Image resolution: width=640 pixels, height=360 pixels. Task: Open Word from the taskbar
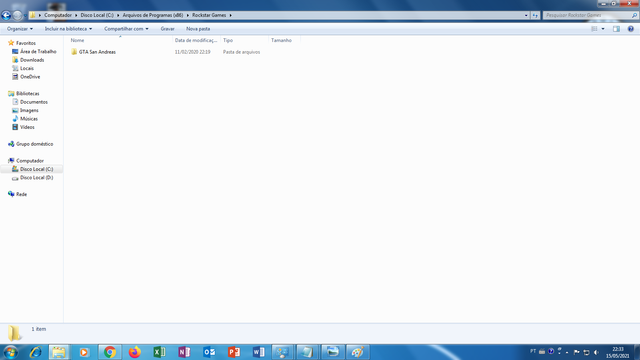click(x=258, y=352)
